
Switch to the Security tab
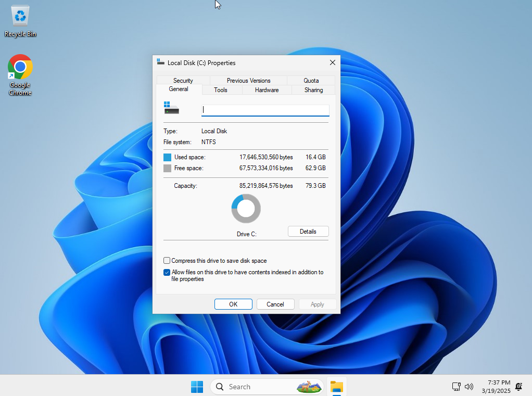[x=183, y=81]
